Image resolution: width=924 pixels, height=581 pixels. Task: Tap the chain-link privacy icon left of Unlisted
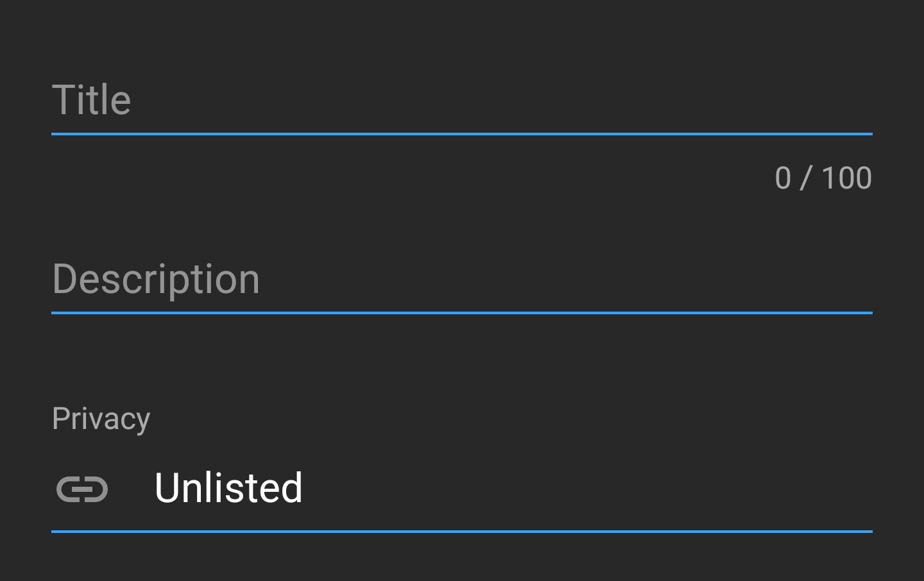82,489
